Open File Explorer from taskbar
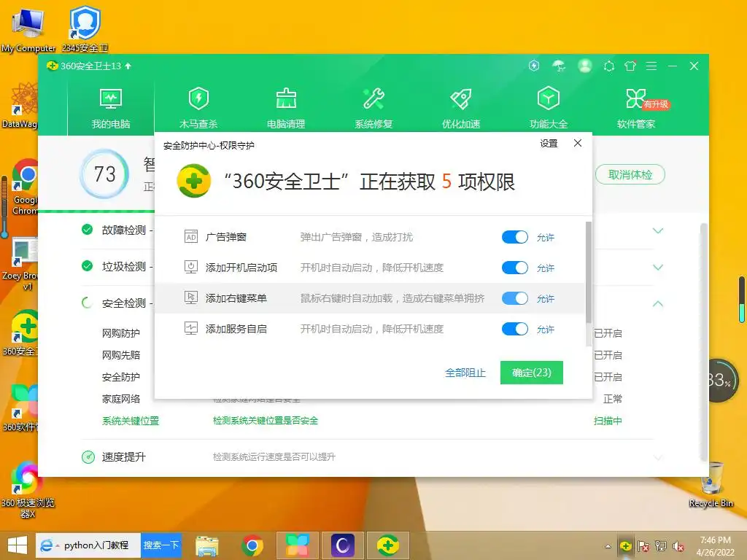The width and height of the screenshot is (747, 560). [x=206, y=545]
